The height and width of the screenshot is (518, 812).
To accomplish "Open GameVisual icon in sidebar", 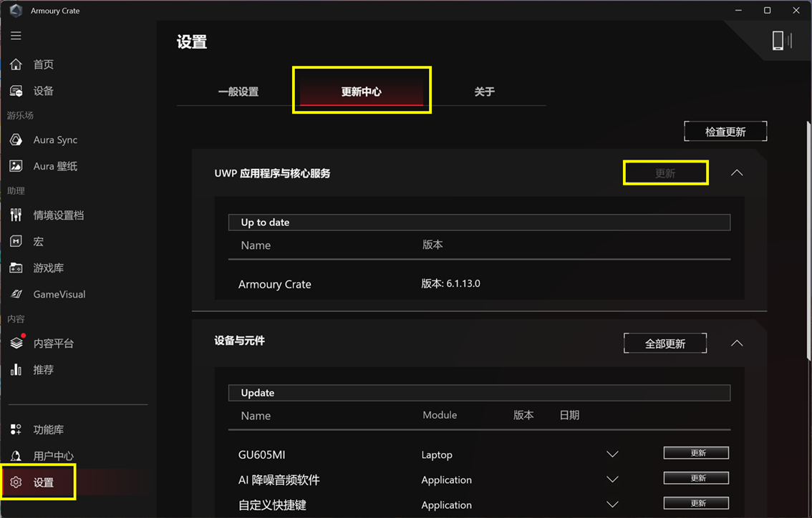I will click(16, 294).
